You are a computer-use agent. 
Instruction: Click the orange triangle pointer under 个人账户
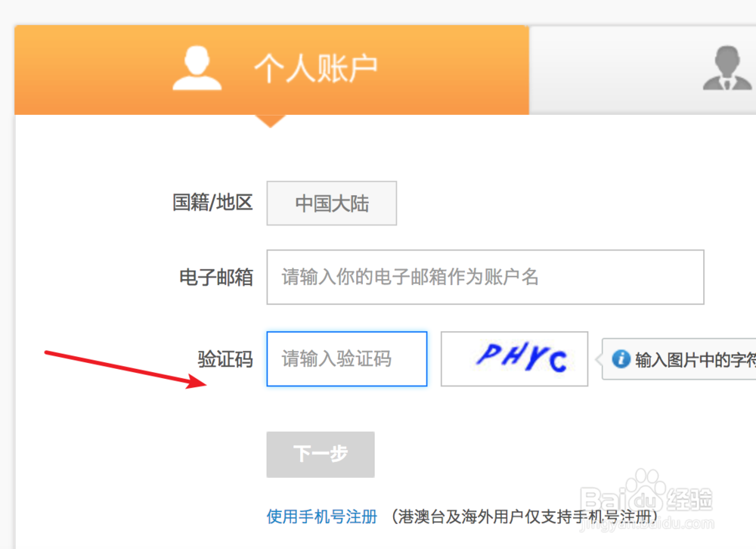coord(271,119)
